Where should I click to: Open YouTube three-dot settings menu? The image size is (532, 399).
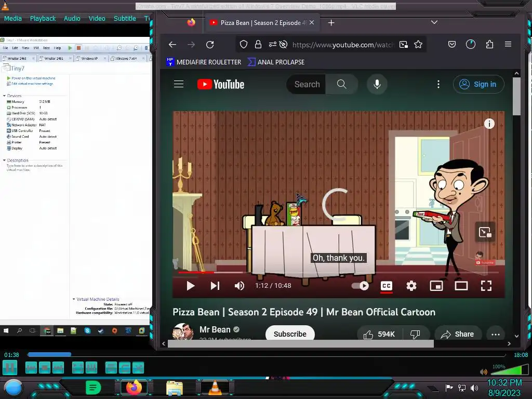(438, 84)
